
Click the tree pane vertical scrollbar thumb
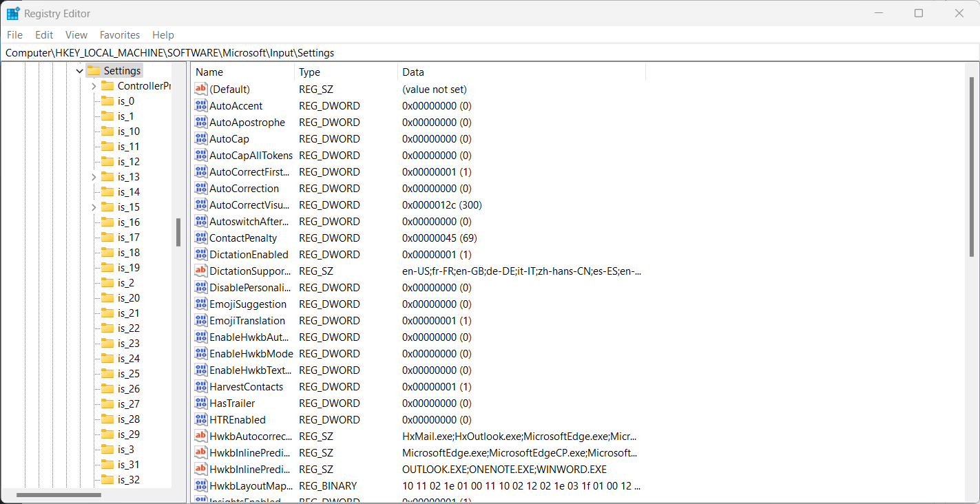point(178,232)
